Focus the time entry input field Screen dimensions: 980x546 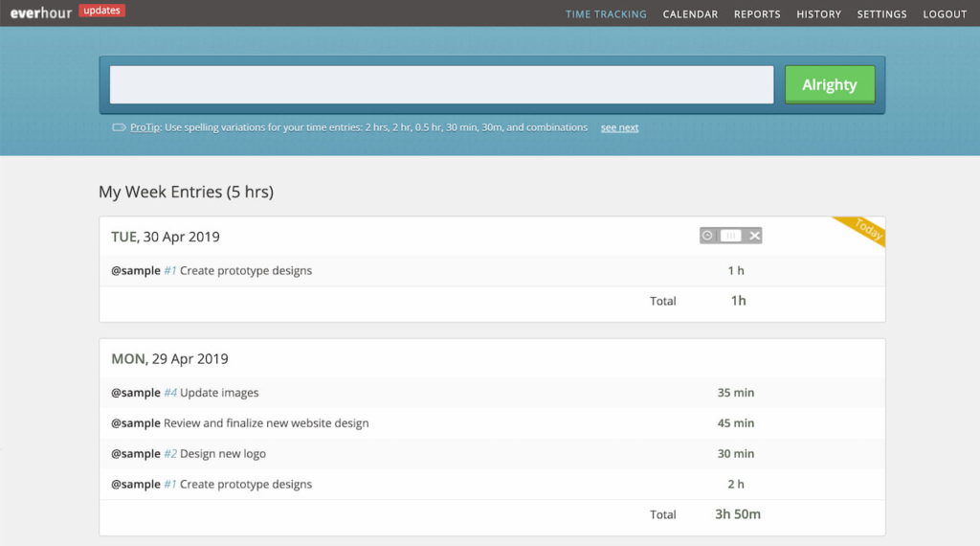pos(441,84)
